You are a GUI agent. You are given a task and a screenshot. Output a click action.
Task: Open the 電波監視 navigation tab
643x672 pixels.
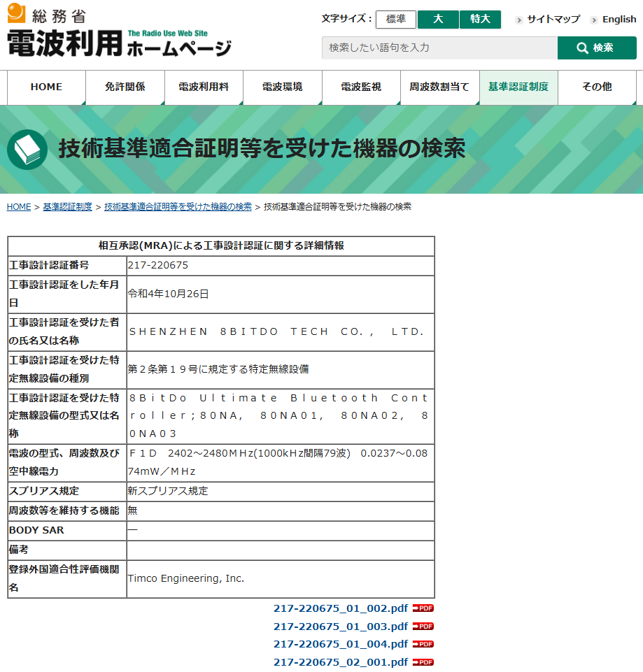(361, 87)
